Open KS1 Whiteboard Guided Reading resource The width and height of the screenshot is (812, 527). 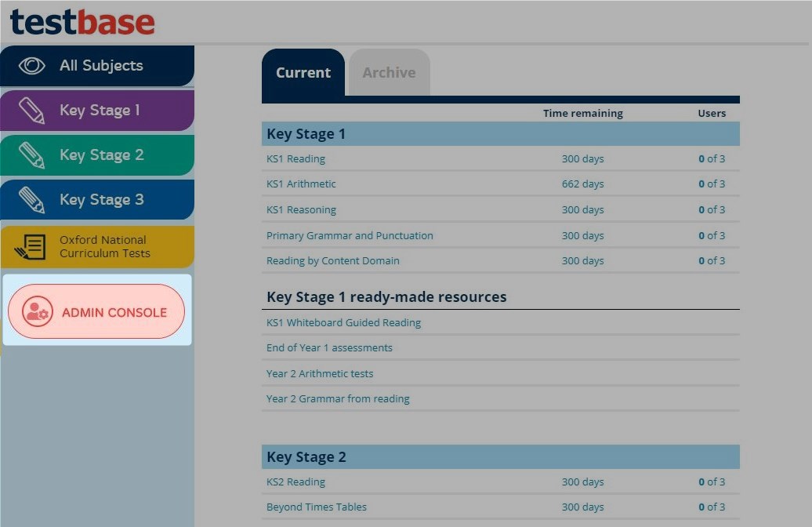click(343, 323)
